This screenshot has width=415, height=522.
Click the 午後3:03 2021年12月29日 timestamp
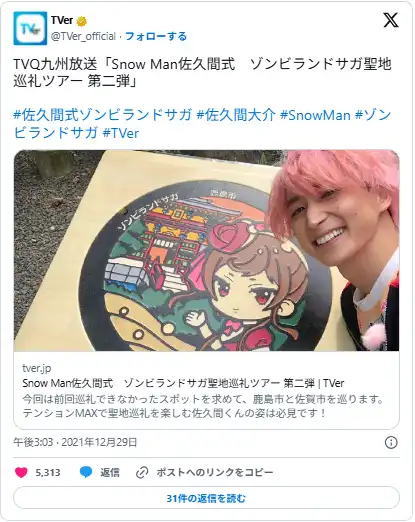[75, 442]
